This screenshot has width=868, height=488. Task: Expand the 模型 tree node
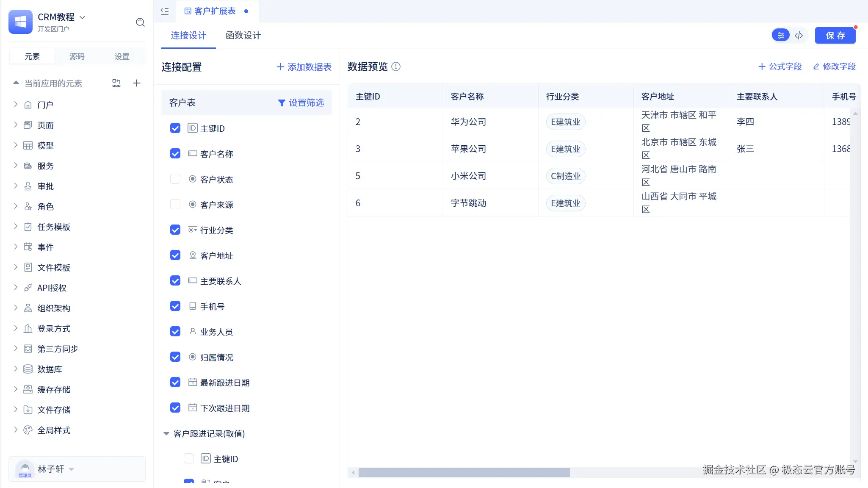(16, 145)
